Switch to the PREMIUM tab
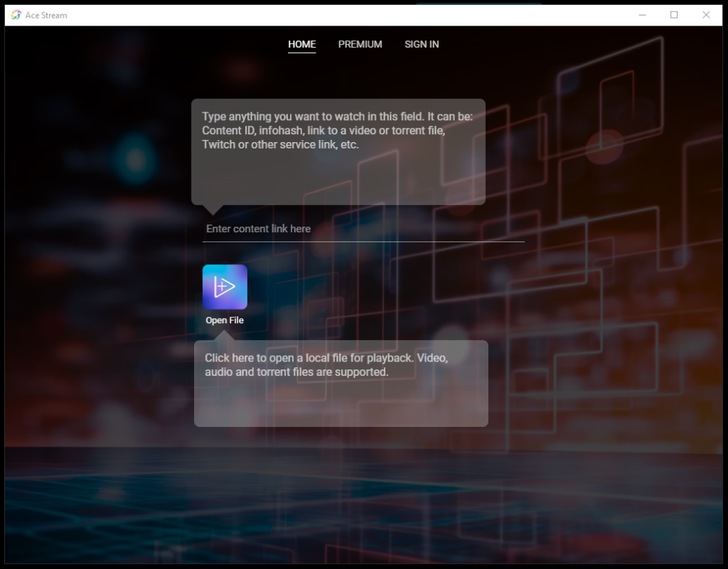The height and width of the screenshot is (569, 728). (360, 44)
